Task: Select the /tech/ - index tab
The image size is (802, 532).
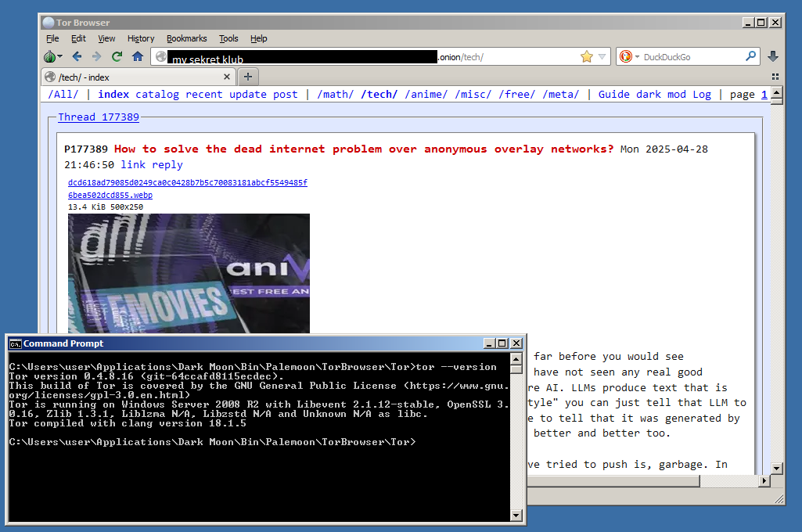Action: coord(138,77)
